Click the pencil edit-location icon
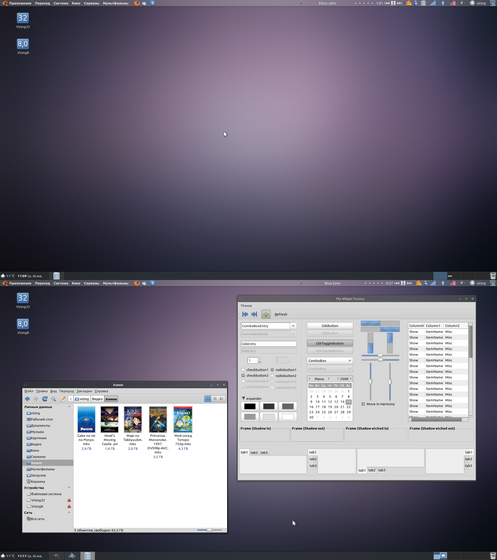 (63, 399)
